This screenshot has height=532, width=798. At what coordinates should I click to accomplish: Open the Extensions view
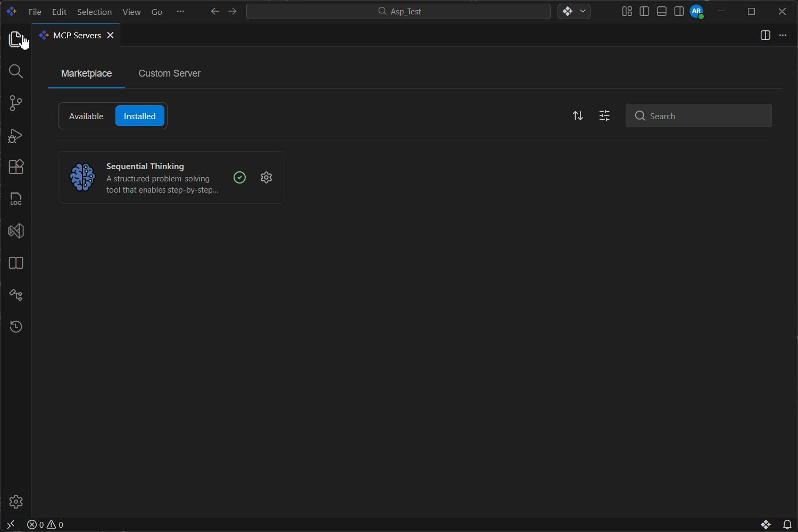point(16,167)
